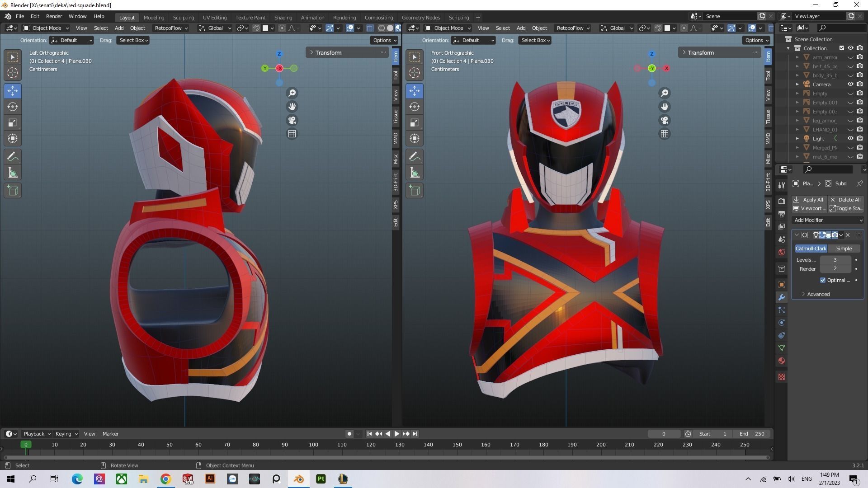Disable the Optimal Display checkbox

823,280
